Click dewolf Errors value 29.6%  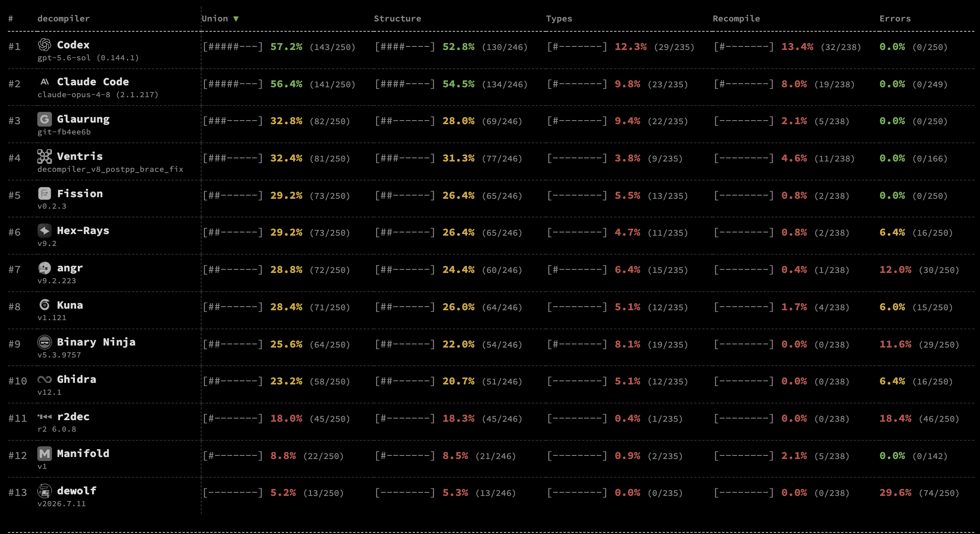(x=895, y=493)
